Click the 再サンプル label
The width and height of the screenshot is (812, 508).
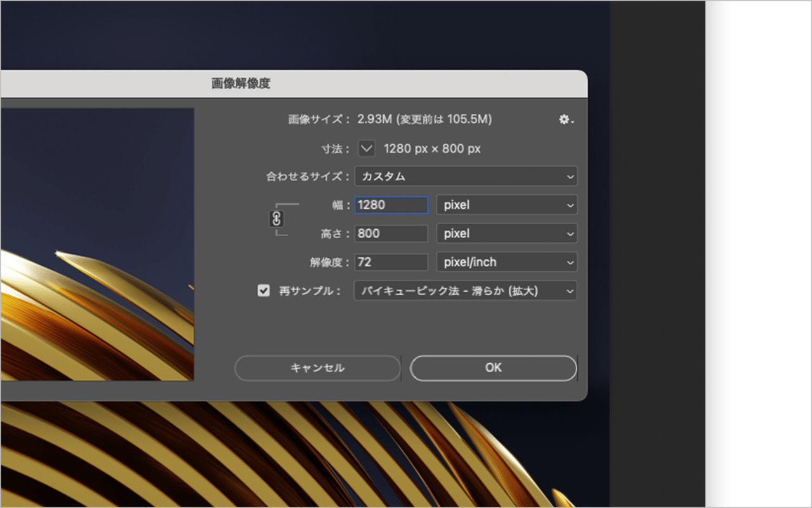[310, 291]
